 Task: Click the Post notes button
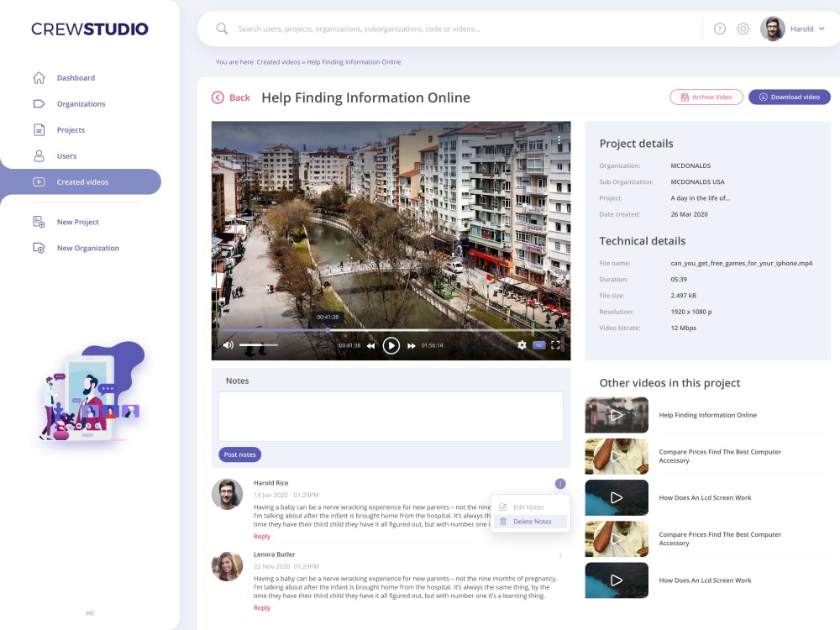tap(239, 454)
